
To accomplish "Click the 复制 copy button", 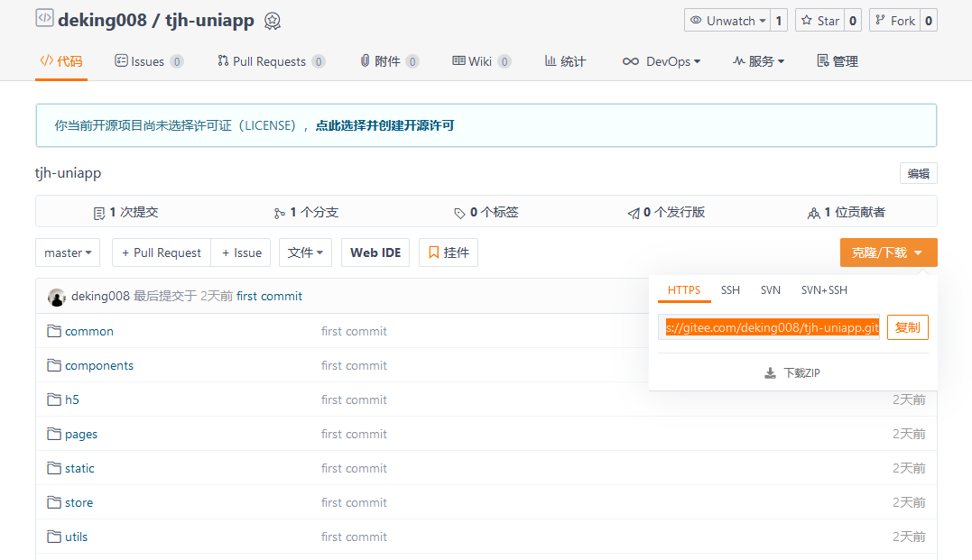I will [908, 327].
